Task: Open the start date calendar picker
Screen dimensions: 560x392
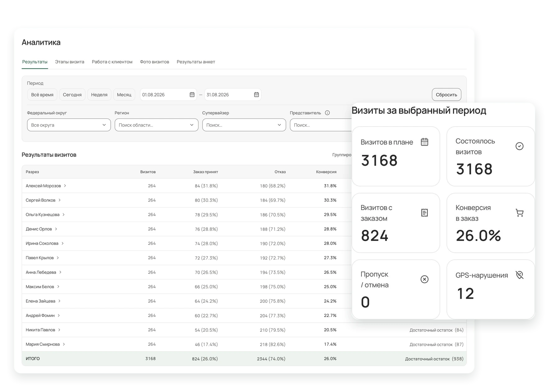Action: 192,95
